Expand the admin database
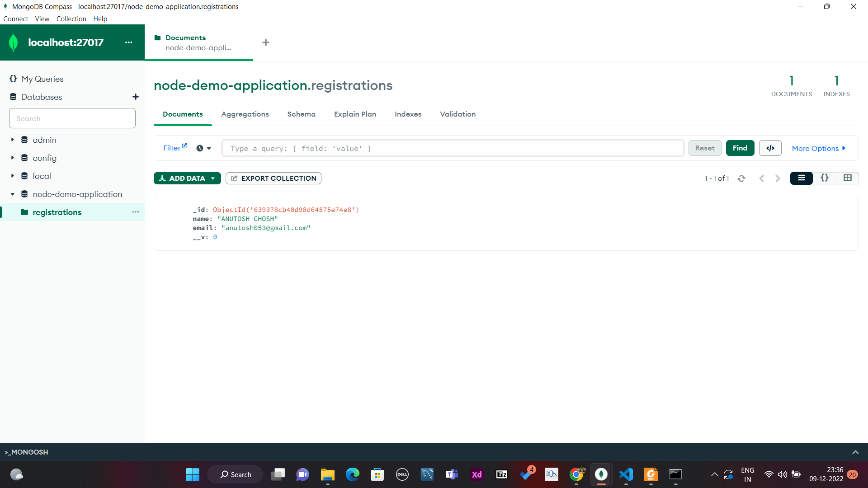The height and width of the screenshot is (488, 868). pos(13,140)
